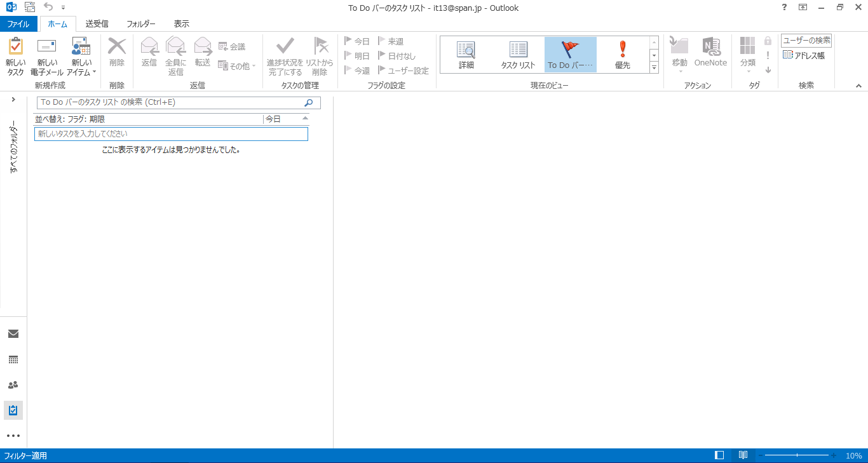Click the search magnifier icon
This screenshot has width=868, height=463.
[309, 102]
